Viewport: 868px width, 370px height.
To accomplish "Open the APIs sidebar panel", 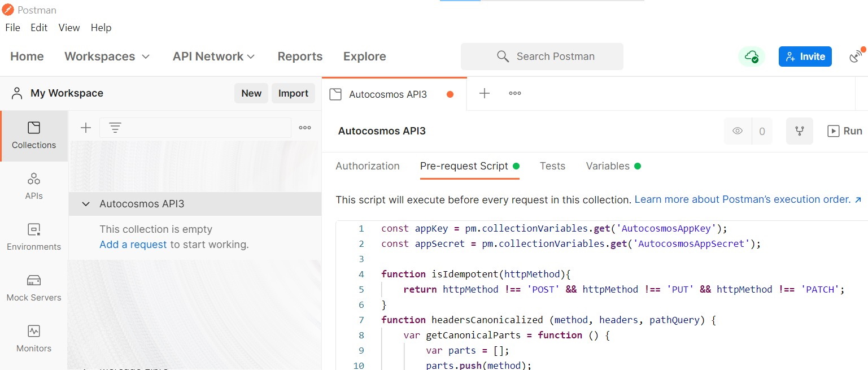I will pos(34,186).
